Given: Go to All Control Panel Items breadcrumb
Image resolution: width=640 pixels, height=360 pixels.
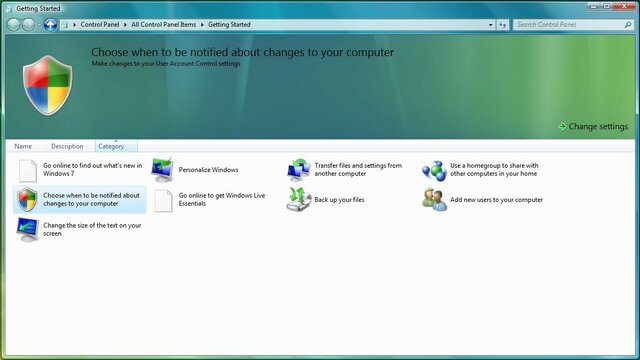Looking at the screenshot, I should click(163, 24).
